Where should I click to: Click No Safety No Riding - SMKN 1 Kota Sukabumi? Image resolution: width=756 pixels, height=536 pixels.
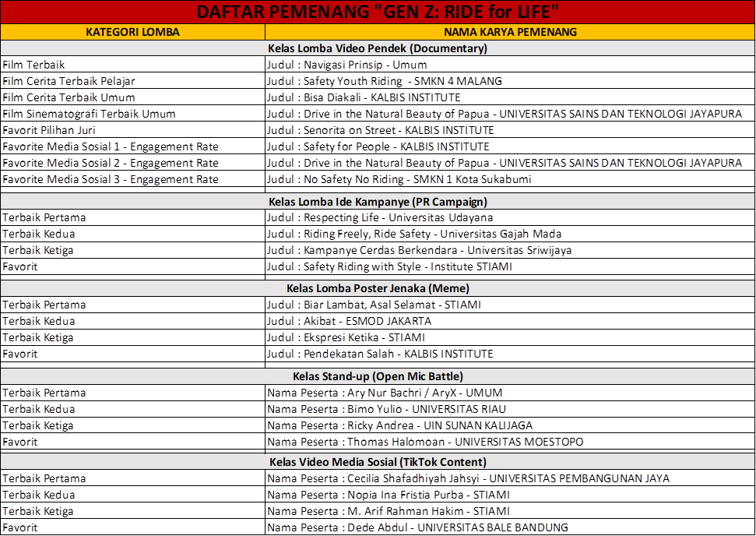pyautogui.click(x=510, y=179)
